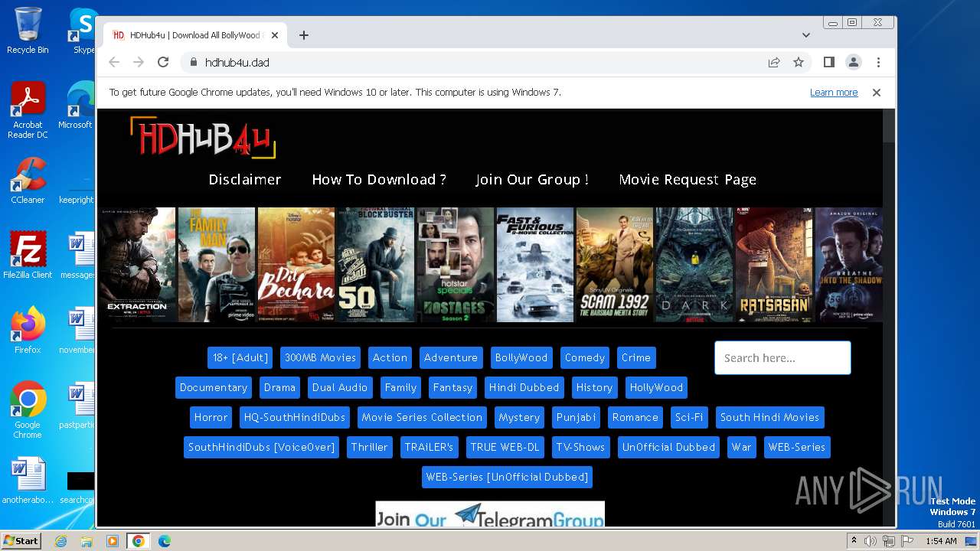Close the HDHub4u browser tab
980x551 pixels.
click(274, 35)
